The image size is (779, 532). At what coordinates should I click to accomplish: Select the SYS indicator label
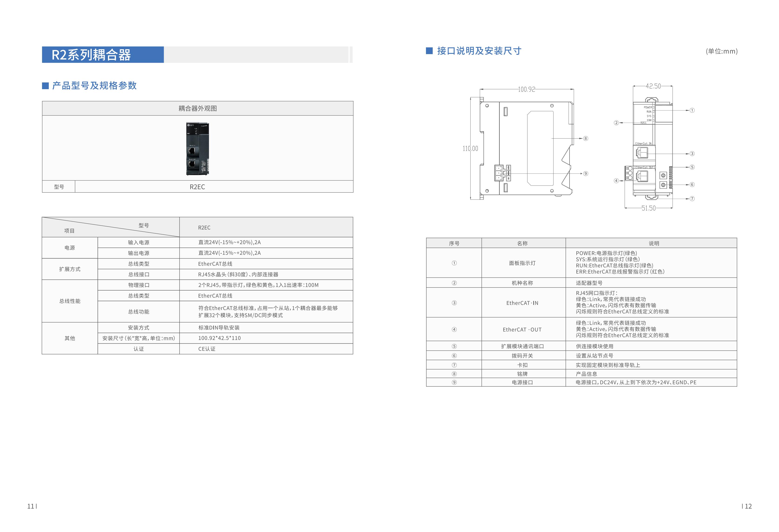(x=650, y=116)
